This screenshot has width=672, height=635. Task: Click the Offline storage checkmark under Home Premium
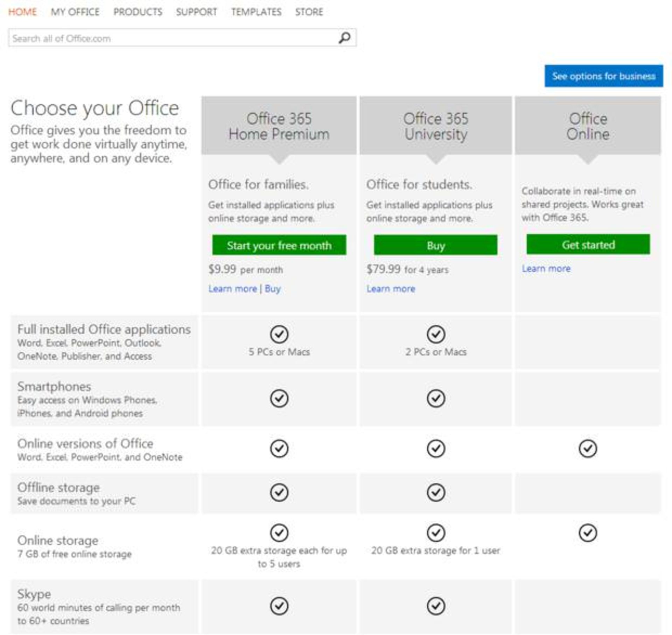point(279,493)
